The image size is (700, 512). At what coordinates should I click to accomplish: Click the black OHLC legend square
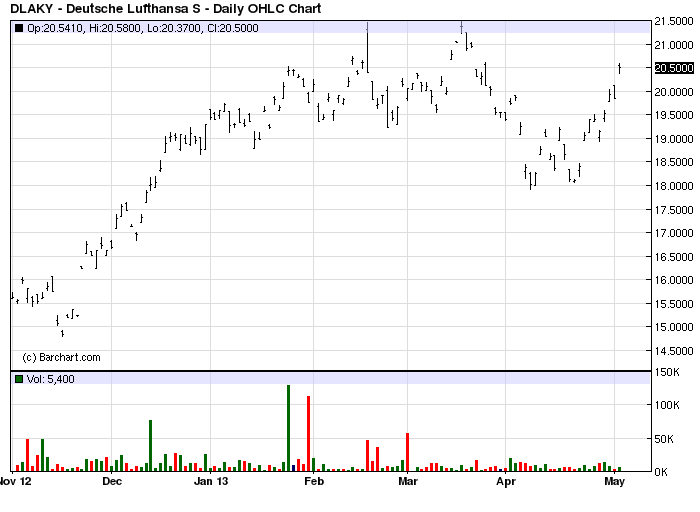[x=19, y=28]
